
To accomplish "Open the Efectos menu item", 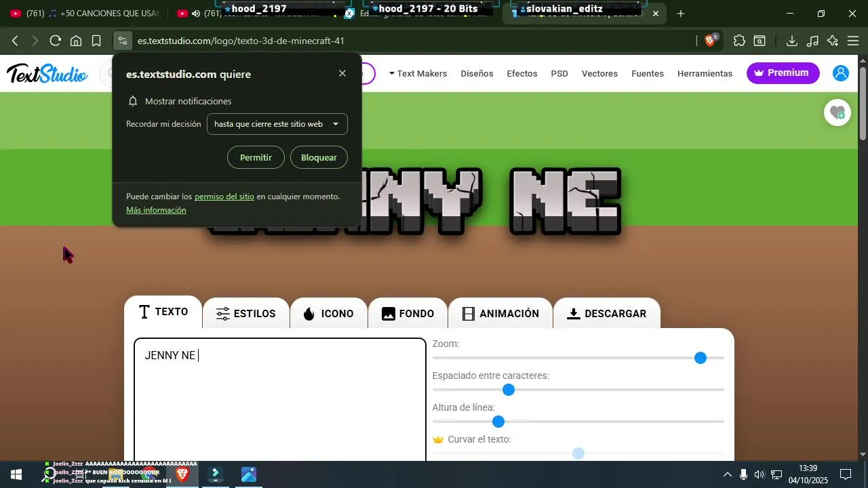I will point(522,73).
